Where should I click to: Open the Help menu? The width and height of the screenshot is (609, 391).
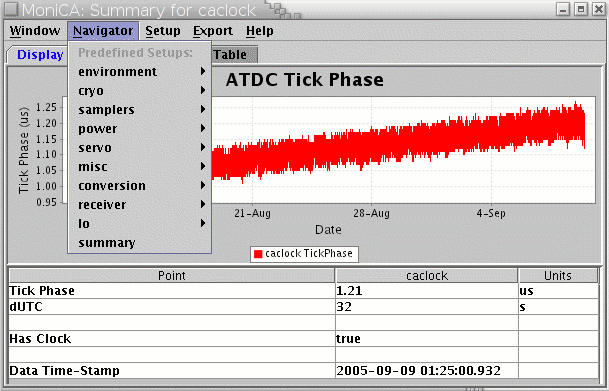259,31
